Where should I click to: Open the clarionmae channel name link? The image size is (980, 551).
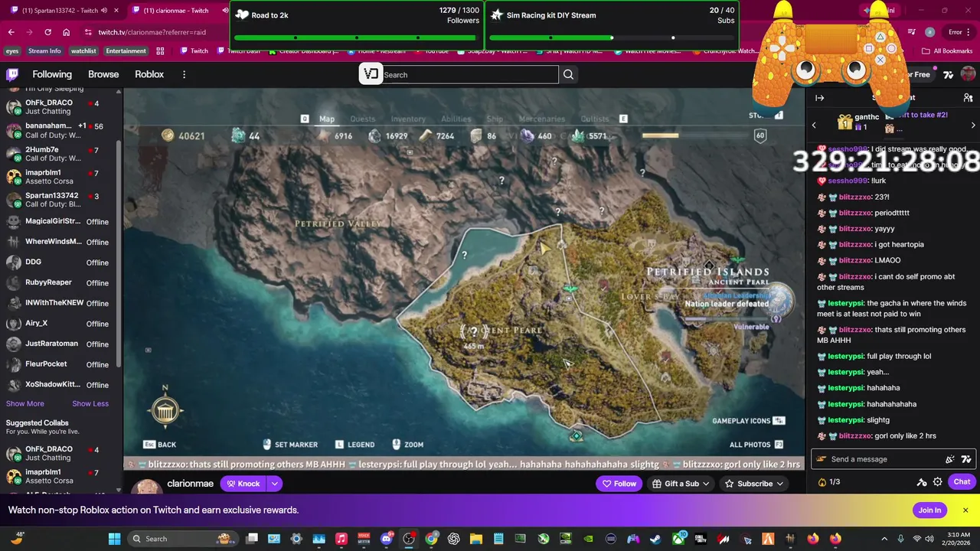point(190,484)
